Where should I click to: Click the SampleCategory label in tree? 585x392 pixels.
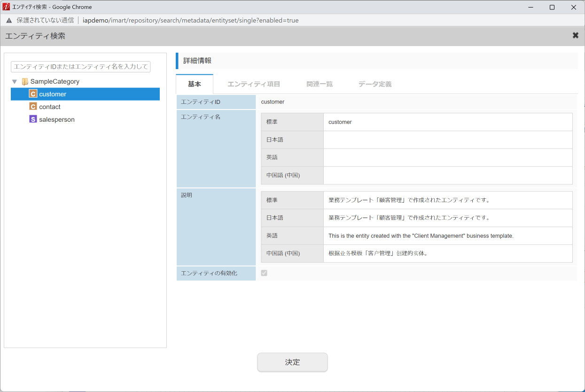(x=55, y=81)
